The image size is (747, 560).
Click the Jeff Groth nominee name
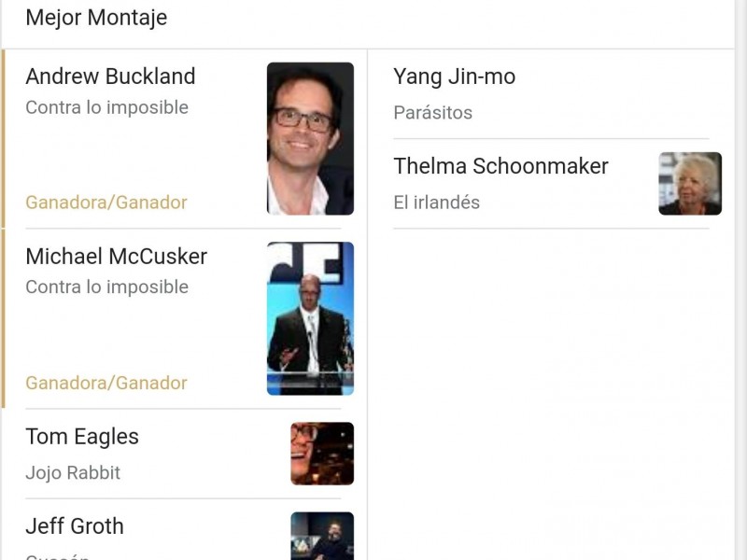(x=75, y=526)
